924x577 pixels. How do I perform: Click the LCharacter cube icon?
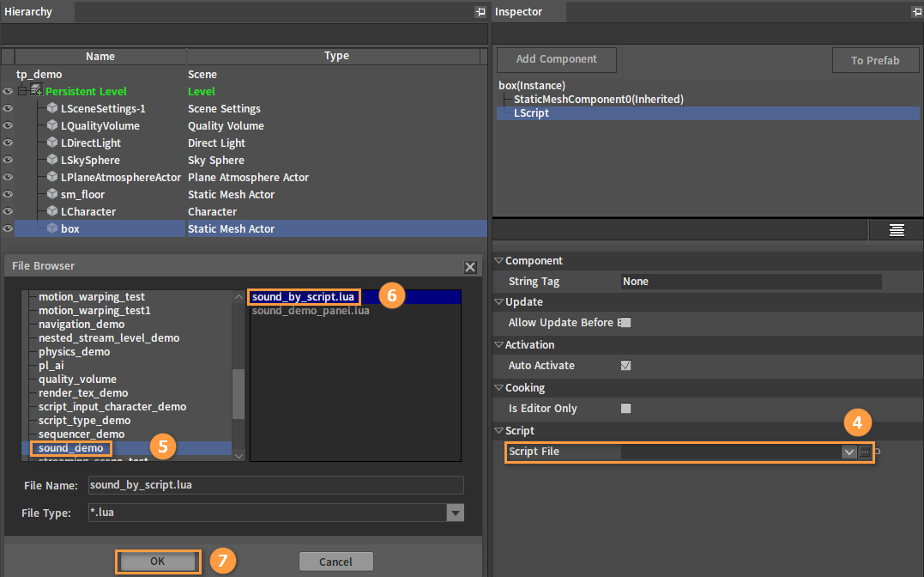(x=52, y=210)
